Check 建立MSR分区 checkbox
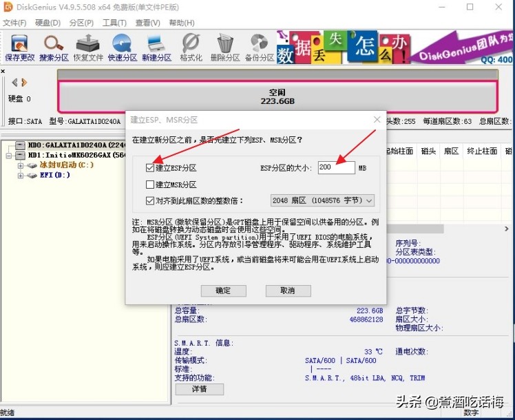The height and width of the screenshot is (420, 515). (150, 185)
